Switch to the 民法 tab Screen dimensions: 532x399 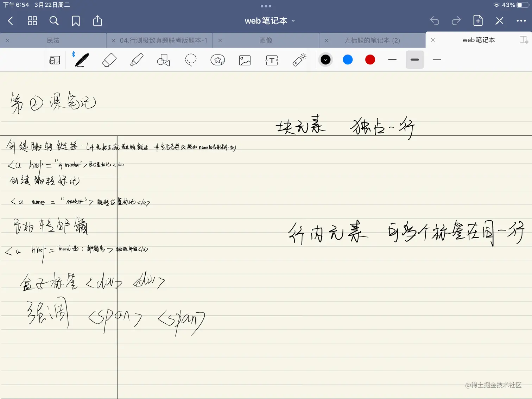pyautogui.click(x=53, y=40)
